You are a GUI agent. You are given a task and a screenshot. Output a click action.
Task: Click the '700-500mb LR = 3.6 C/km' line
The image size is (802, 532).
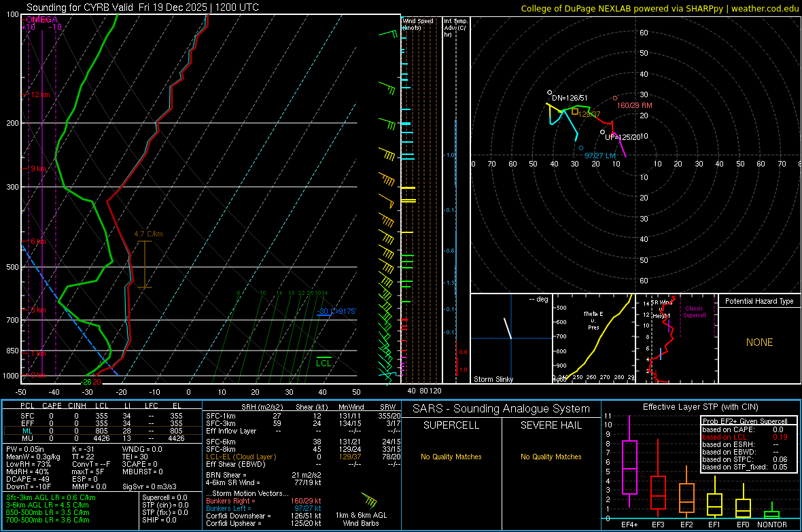48,520
